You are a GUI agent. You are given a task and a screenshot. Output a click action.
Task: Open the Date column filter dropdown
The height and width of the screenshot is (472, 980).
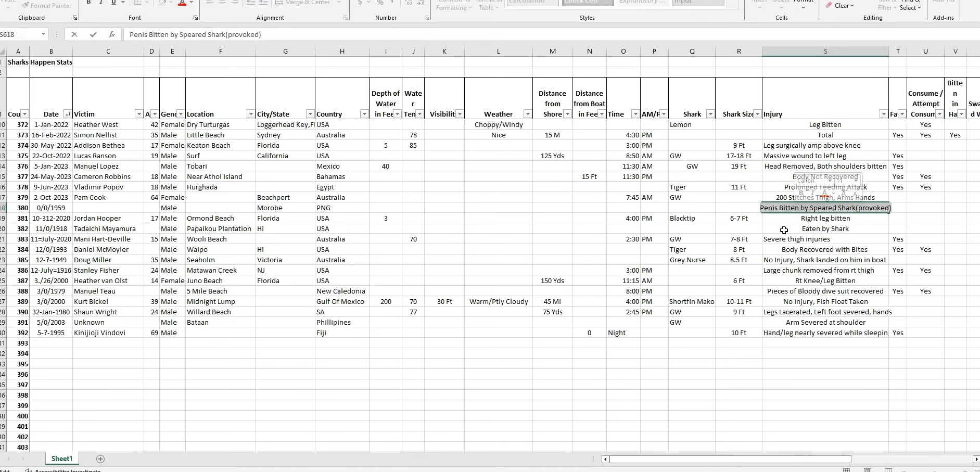67,114
